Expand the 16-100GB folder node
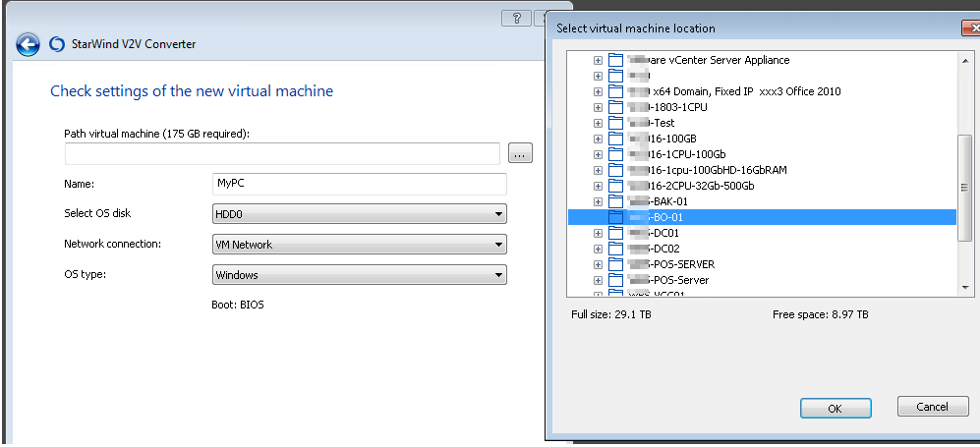Screen dimensions: 980x447 pyautogui.click(x=599, y=139)
